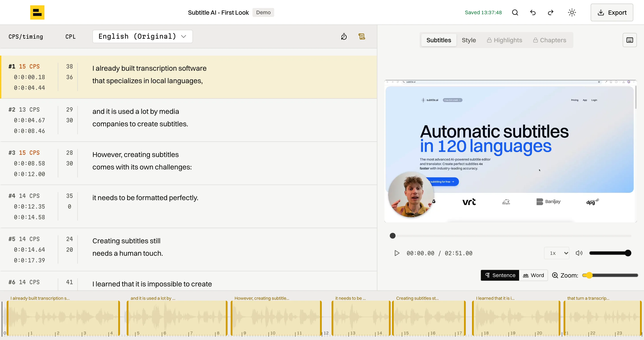Click end time 0:0:17.39 of subtitle #5
The width and height of the screenshot is (644, 340).
tap(29, 260)
